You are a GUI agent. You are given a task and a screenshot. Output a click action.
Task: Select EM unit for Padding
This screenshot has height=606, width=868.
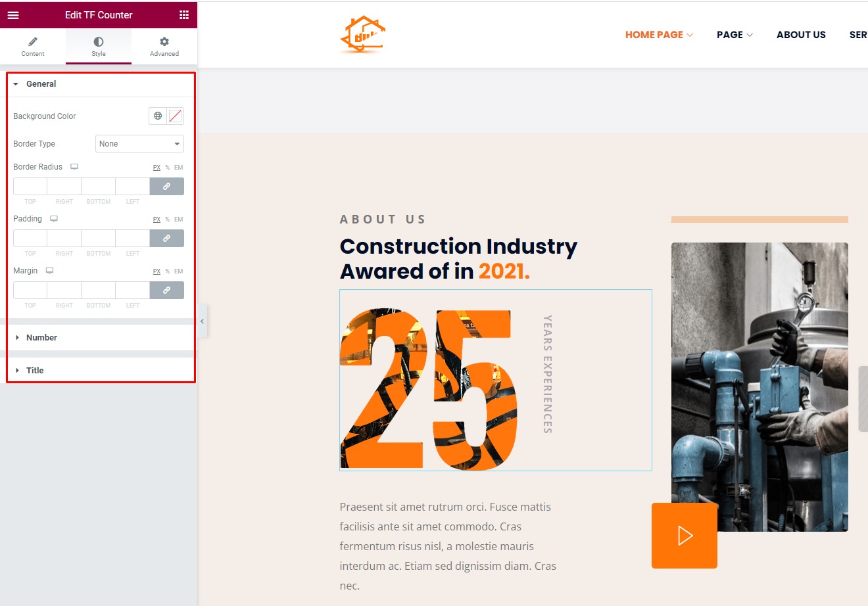[x=178, y=220]
